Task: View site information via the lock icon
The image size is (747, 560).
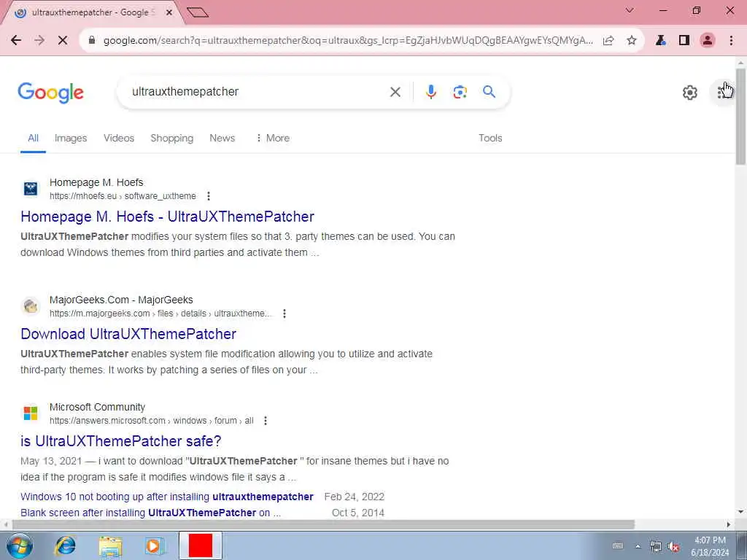Action: tap(92, 41)
